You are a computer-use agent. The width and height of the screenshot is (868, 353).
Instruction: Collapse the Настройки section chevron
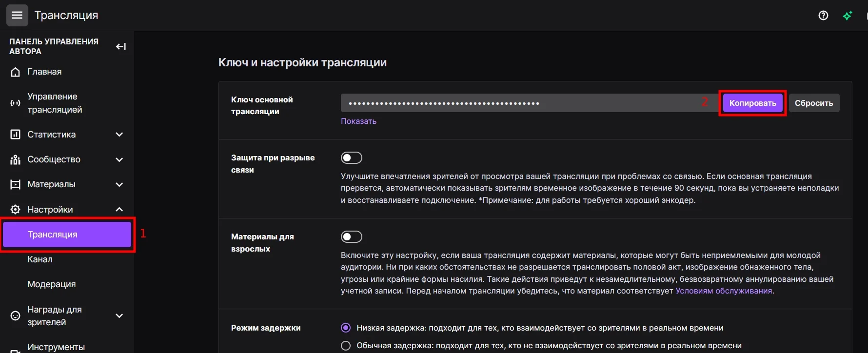pyautogui.click(x=119, y=210)
